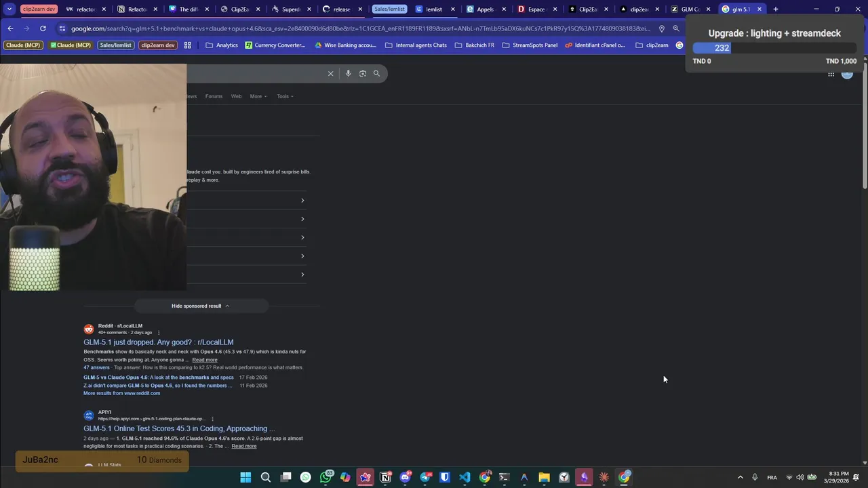Image resolution: width=868 pixels, height=488 pixels.
Task: Click the magnifier search submit icon
Action: point(376,73)
